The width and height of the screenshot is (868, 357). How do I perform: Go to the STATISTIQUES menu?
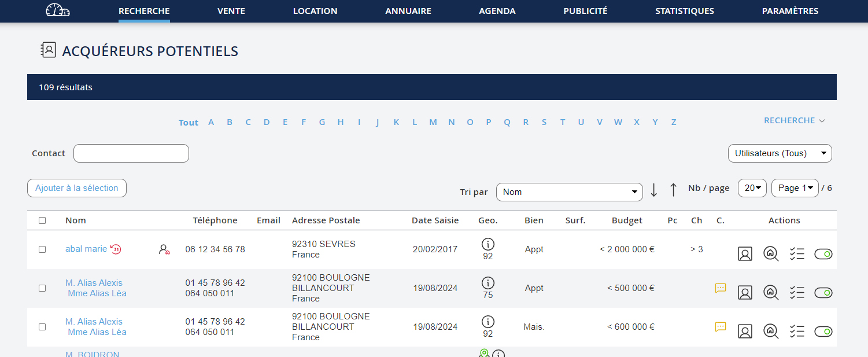(685, 11)
